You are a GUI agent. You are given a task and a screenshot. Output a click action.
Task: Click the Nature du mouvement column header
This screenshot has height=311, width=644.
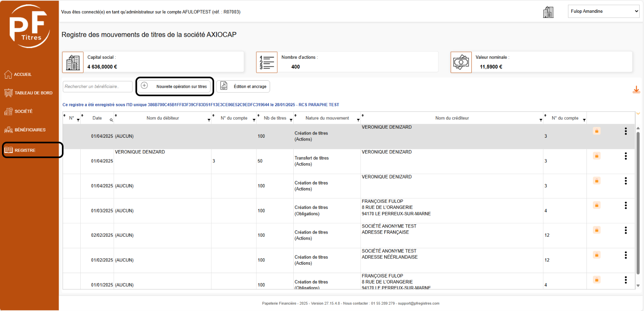[x=327, y=118]
